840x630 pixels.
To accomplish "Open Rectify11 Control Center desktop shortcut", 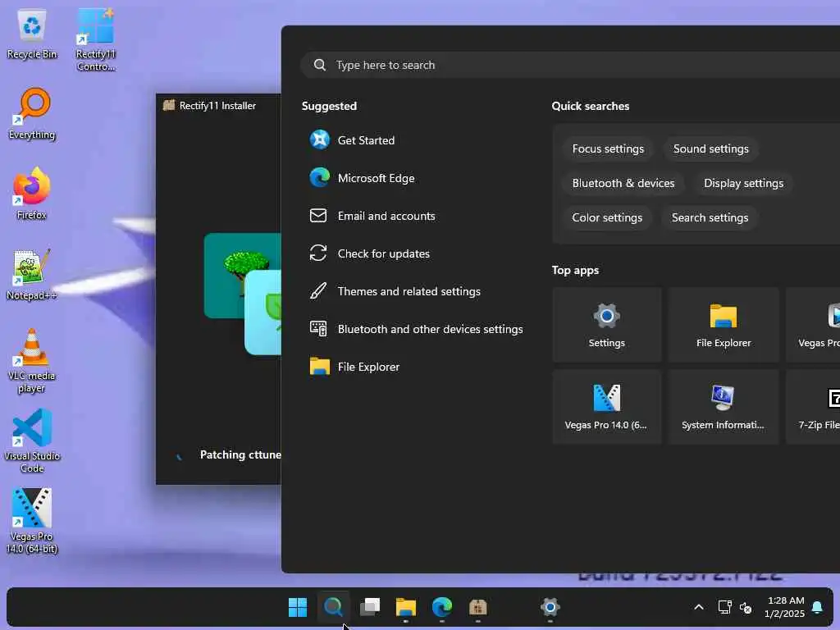I will pos(95,39).
